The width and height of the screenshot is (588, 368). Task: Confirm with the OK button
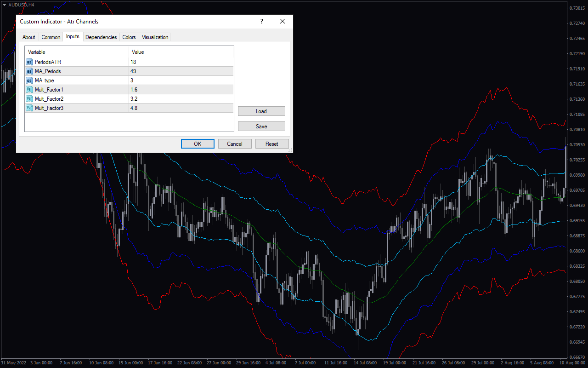pyautogui.click(x=198, y=144)
